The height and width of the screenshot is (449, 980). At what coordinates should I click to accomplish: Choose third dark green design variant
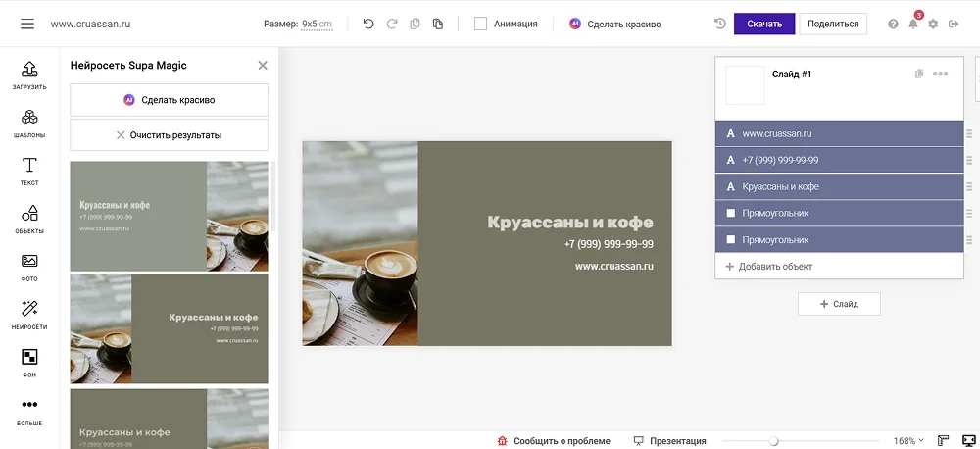click(169, 419)
